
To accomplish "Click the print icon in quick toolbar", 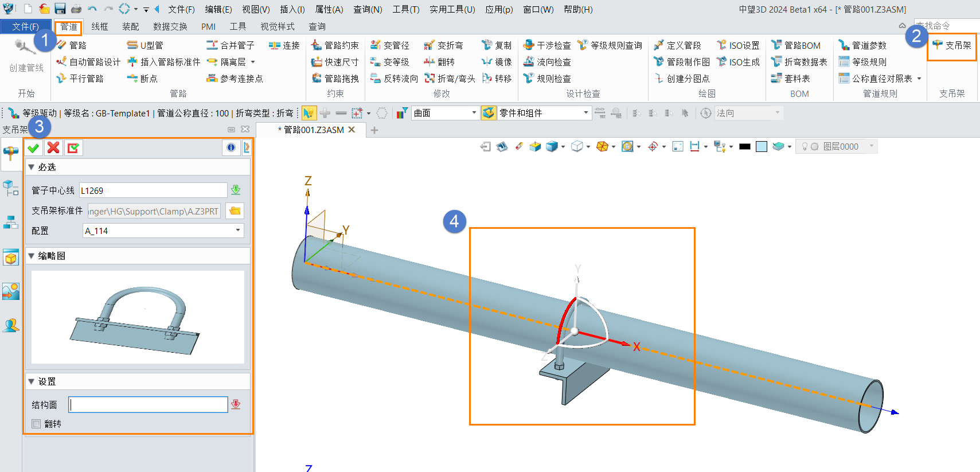I will (76, 9).
